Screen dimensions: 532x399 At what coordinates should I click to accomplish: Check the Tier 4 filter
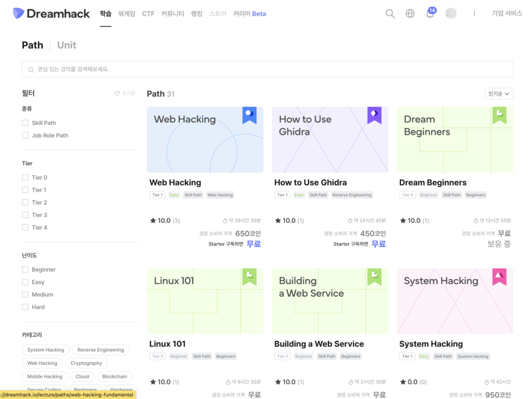point(25,228)
